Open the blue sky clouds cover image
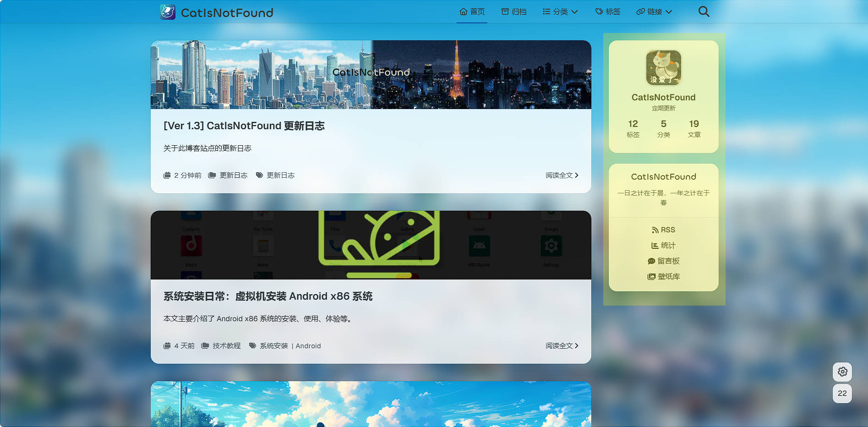Viewport: 868px width, 427px height. [371, 404]
